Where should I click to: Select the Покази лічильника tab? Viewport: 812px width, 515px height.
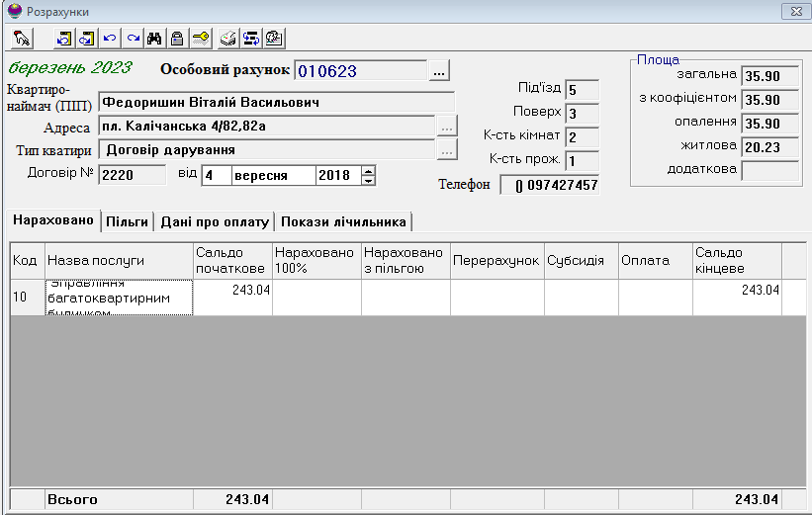pos(343,221)
